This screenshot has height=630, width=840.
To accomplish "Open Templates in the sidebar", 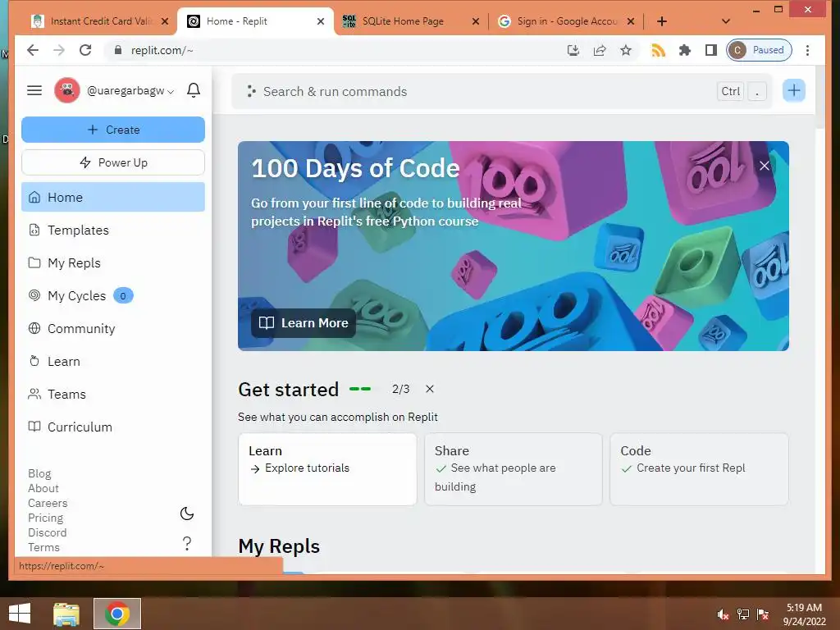I will click(x=113, y=231).
